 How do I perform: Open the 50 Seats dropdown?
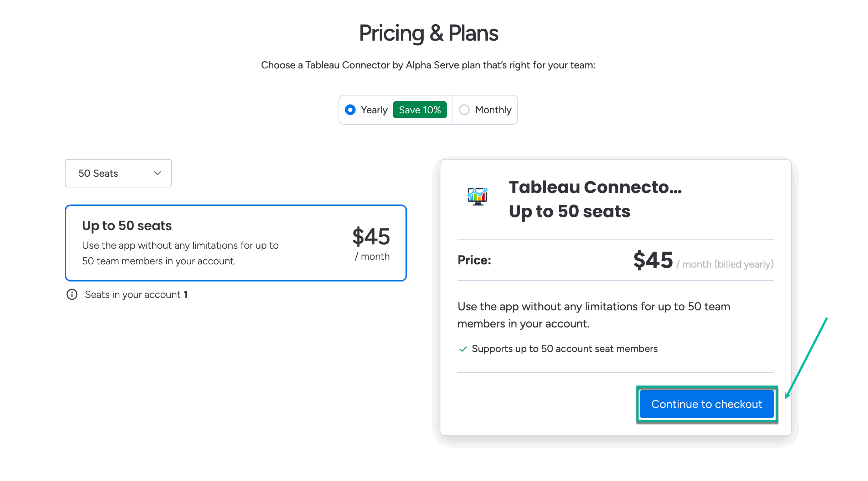pyautogui.click(x=118, y=173)
